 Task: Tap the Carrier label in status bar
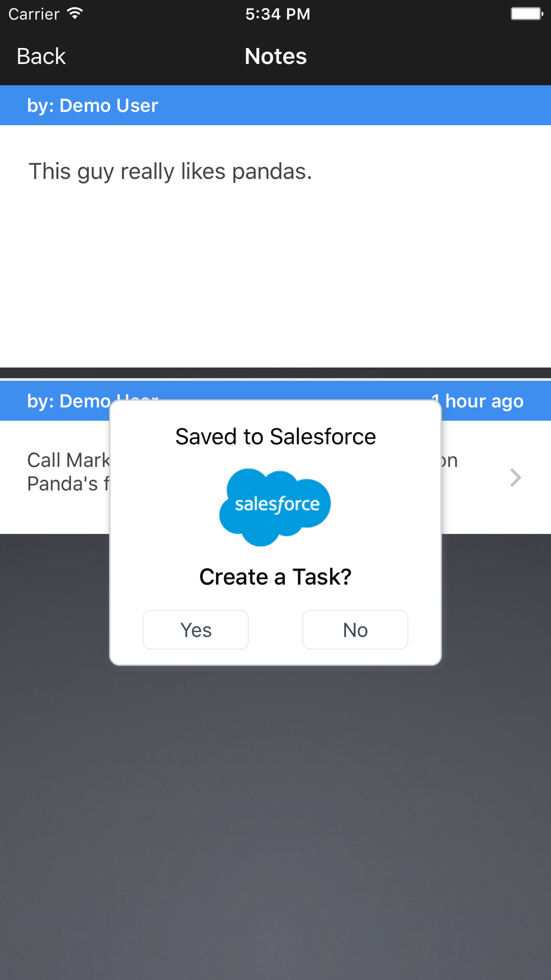(x=34, y=14)
